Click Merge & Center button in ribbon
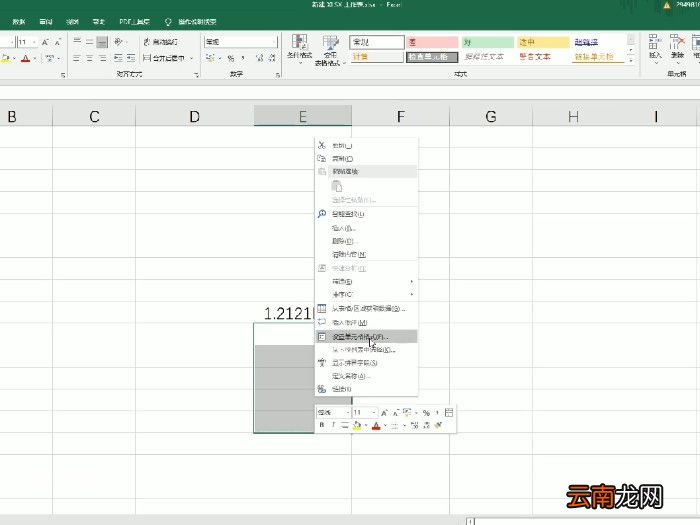This screenshot has height=525, width=700. 164,58
